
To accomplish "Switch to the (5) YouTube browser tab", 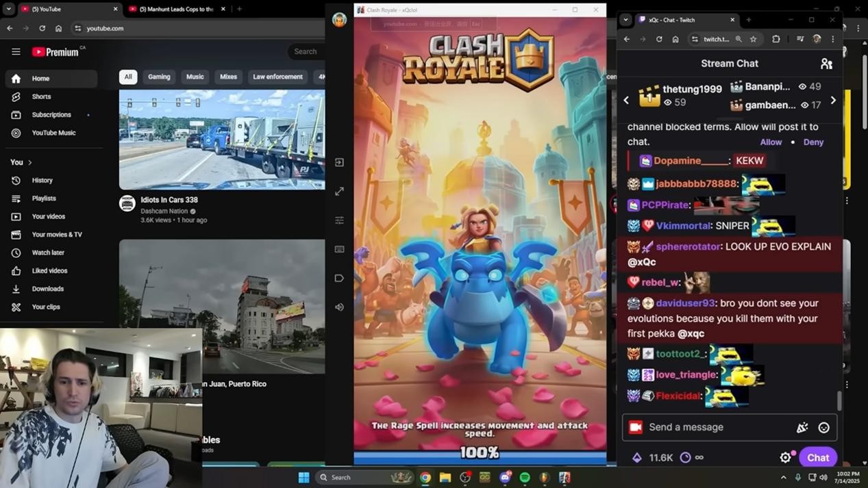I will click(69, 10).
